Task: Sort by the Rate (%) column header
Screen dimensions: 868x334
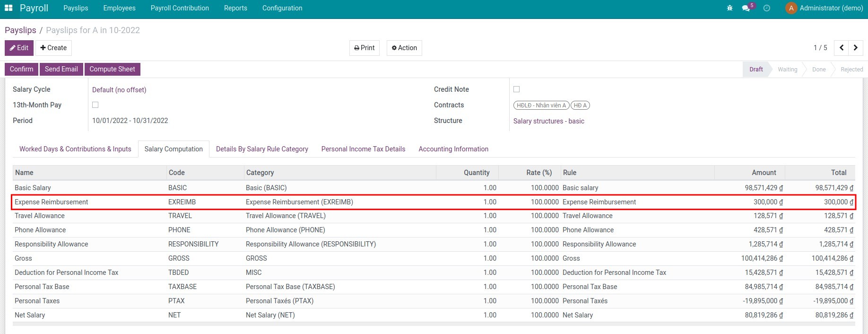Action: (x=529, y=173)
